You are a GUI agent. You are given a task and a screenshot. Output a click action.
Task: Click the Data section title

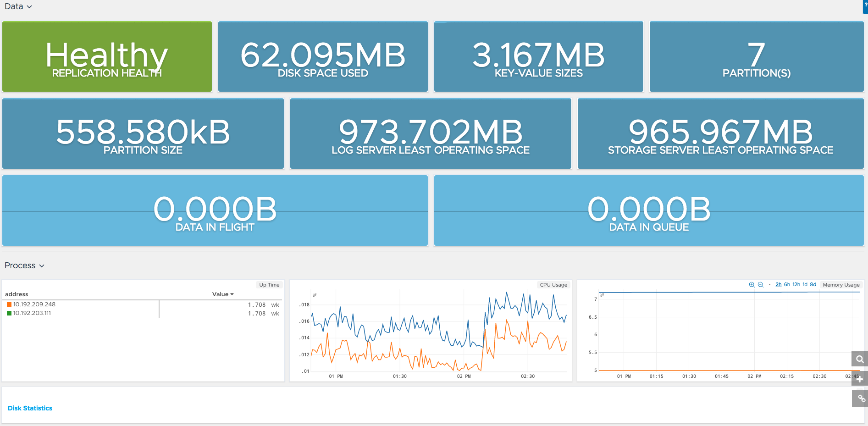(14, 6)
